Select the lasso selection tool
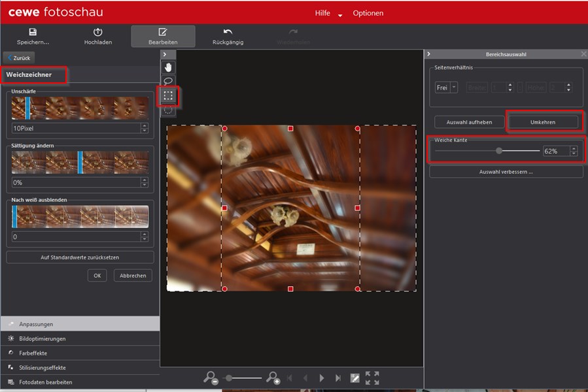This screenshot has width=588, height=392. coord(168,81)
